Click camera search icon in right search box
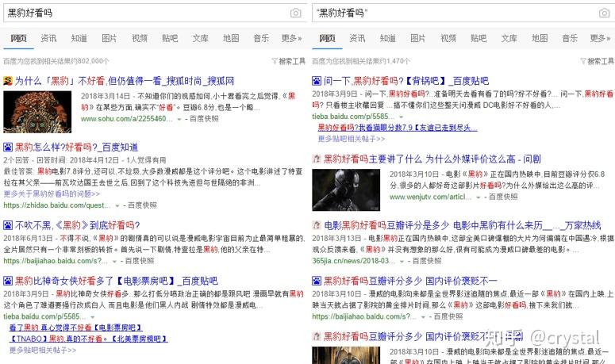The height and width of the screenshot is (364, 615). (605, 13)
